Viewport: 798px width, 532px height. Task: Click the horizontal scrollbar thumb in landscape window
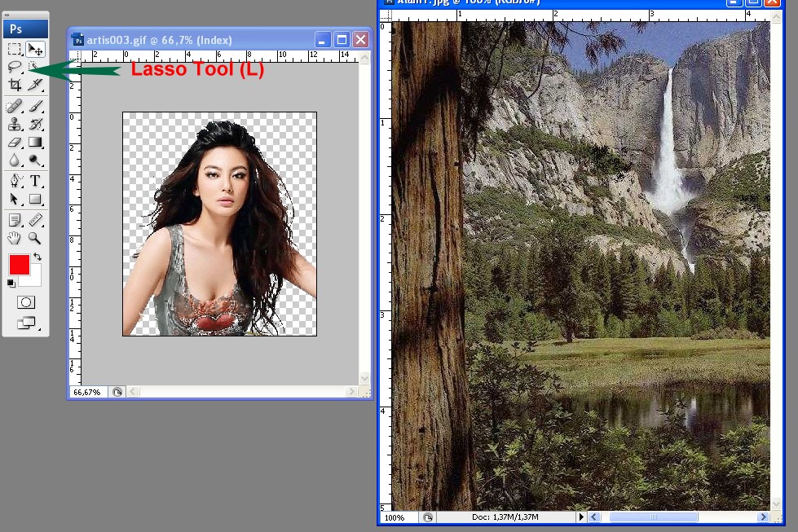tap(654, 517)
